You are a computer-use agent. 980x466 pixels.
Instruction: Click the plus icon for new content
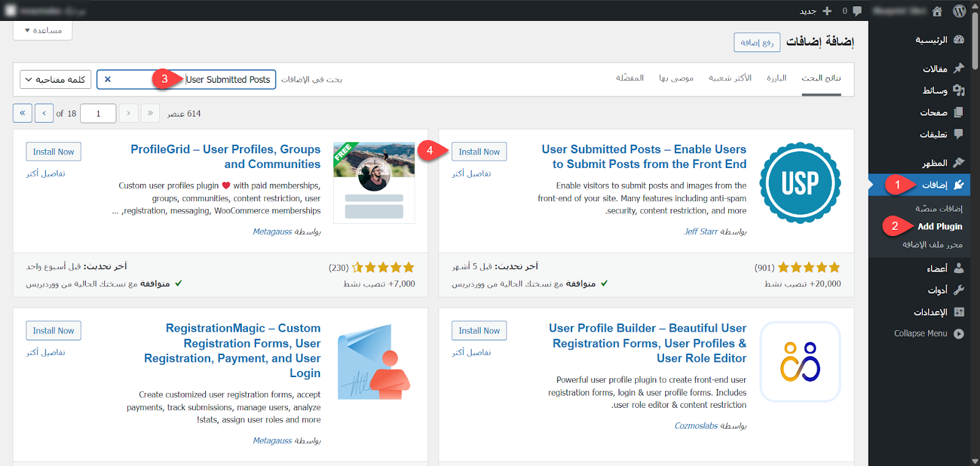(827, 11)
